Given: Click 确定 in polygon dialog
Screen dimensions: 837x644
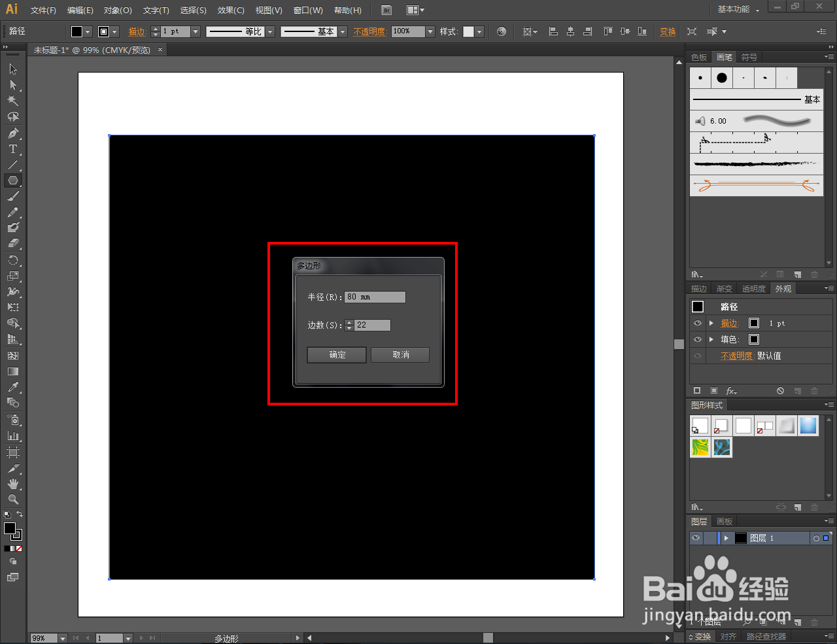Looking at the screenshot, I should pos(337,354).
